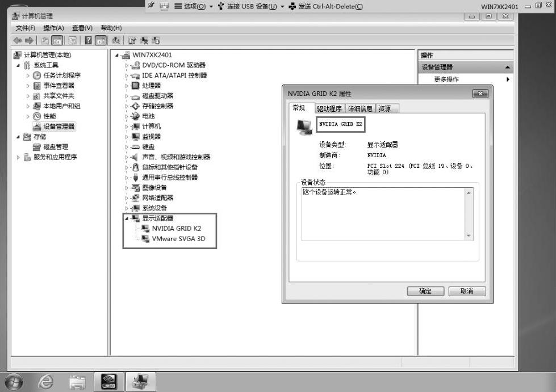This screenshot has height=392, width=556.
Task: Click Show/Hide console tree toolbar icon
Action: (57, 41)
